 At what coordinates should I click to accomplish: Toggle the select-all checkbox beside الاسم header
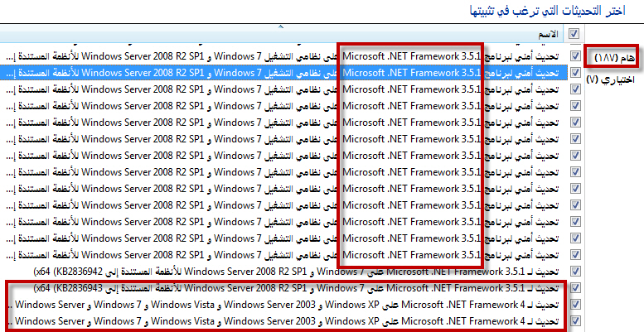coord(574,34)
